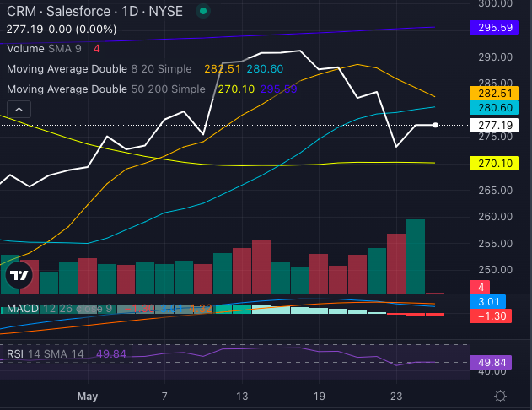The width and height of the screenshot is (532, 410).
Task: Click the 3.01 MACD axis label
Action: [487, 302]
